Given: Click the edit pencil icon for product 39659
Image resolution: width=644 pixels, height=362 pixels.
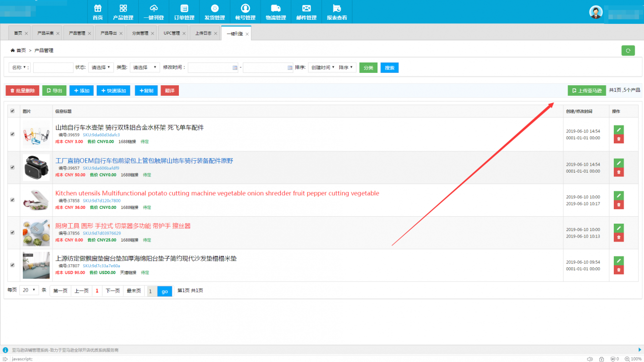Looking at the screenshot, I should [618, 130].
